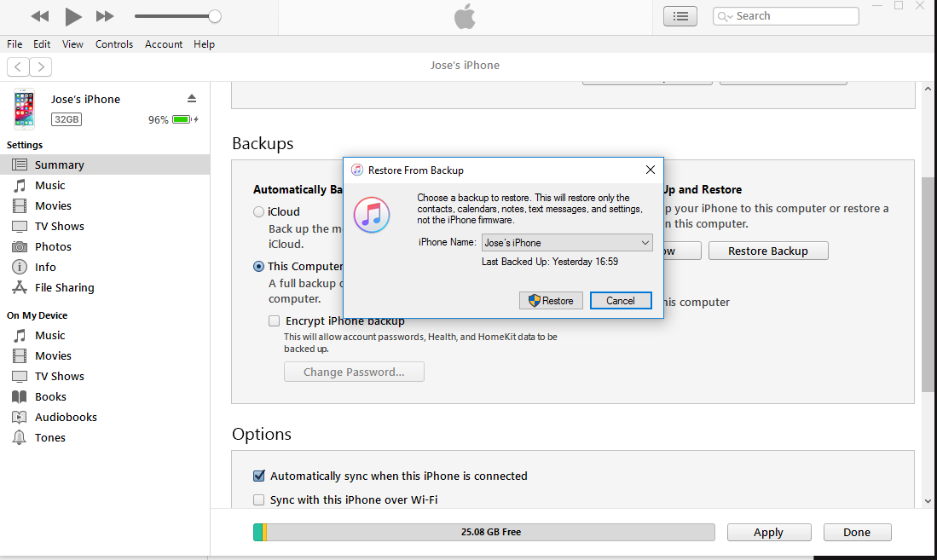Skip to the next track with fast-forward

[x=105, y=16]
